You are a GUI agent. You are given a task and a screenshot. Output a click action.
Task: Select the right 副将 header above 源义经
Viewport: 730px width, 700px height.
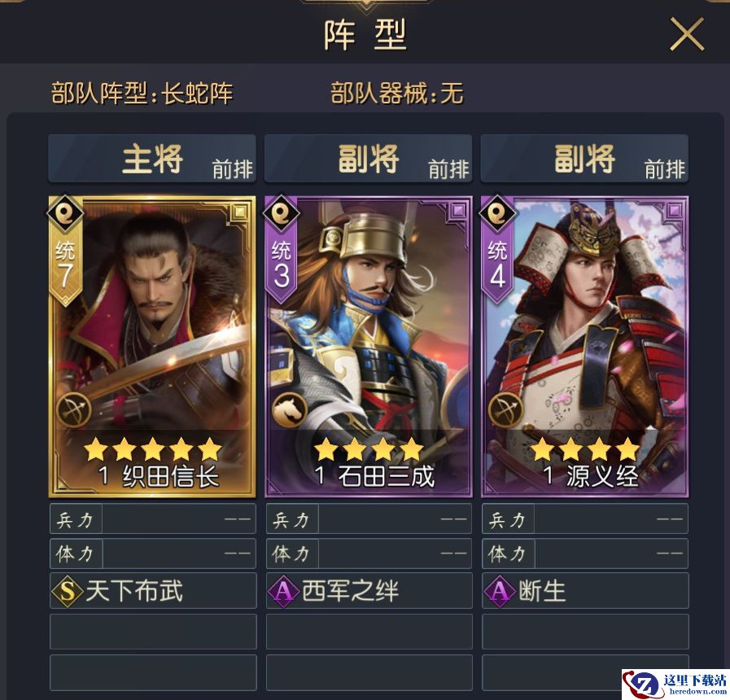pyautogui.click(x=584, y=159)
